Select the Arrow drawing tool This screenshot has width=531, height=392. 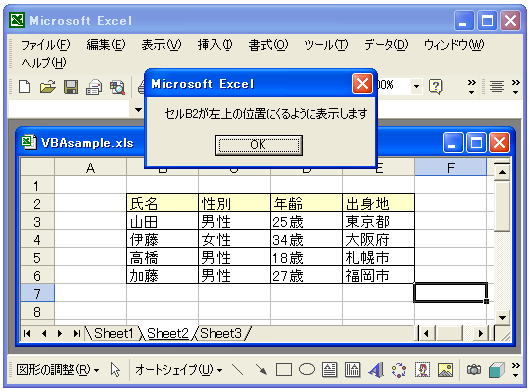(x=261, y=370)
